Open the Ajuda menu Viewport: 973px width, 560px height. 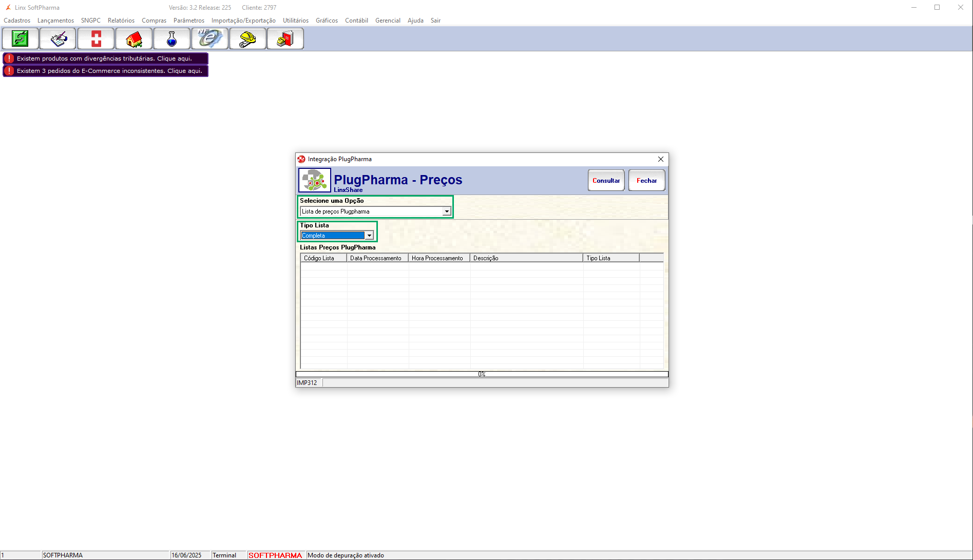point(415,21)
